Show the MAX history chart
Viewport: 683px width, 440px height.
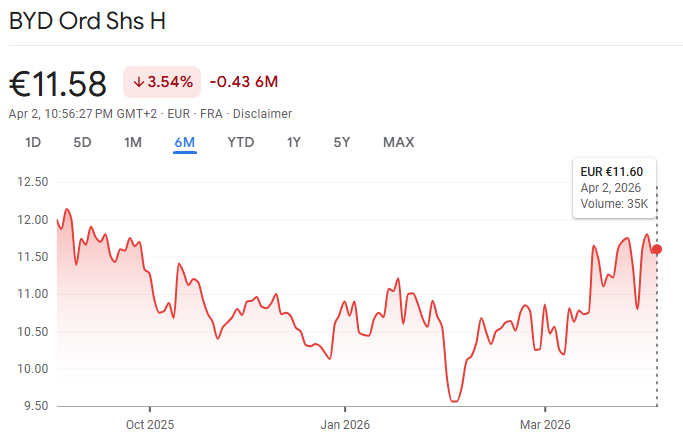pyautogui.click(x=399, y=142)
